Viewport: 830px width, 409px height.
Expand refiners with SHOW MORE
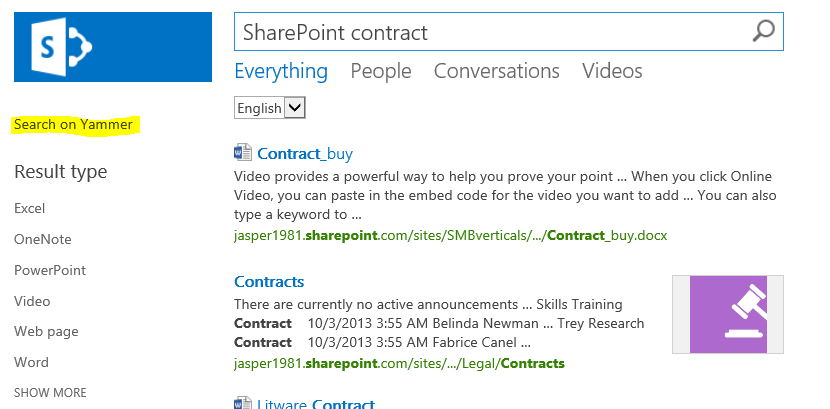(50, 393)
